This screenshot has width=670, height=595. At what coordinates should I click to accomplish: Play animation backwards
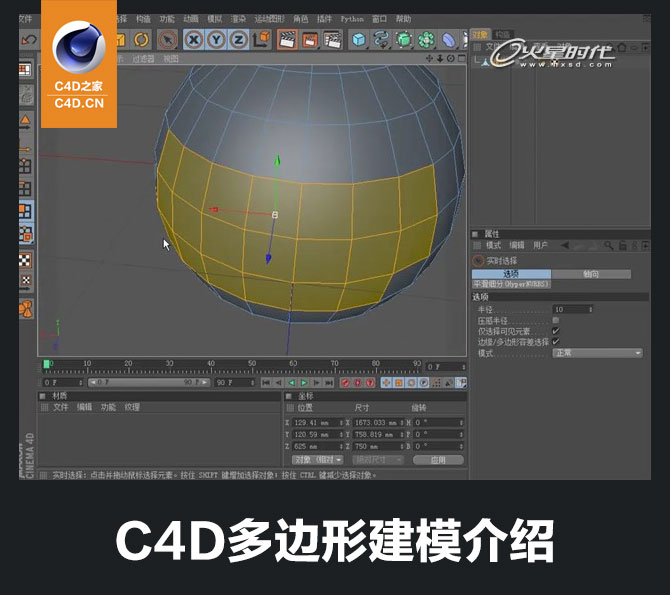pyautogui.click(x=291, y=383)
